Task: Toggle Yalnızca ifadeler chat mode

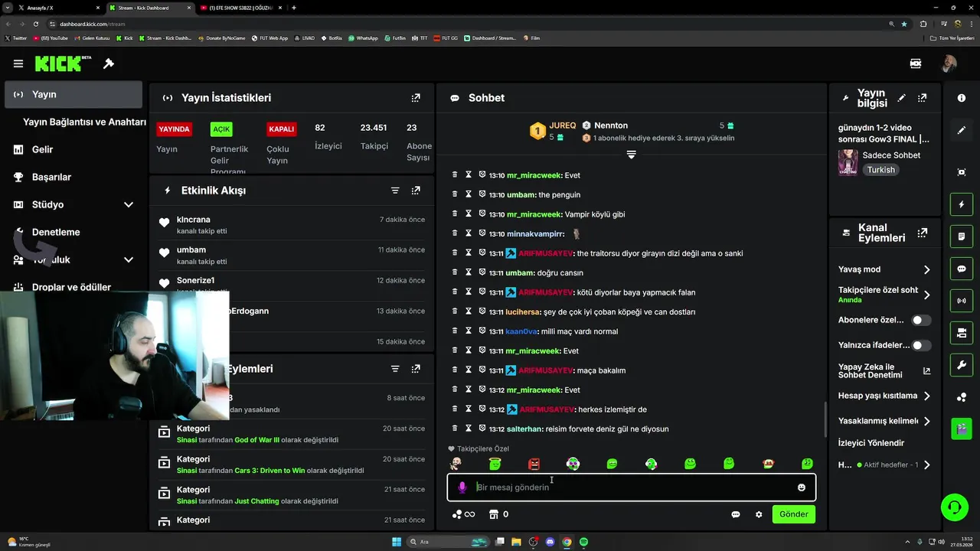Action: [921, 345]
